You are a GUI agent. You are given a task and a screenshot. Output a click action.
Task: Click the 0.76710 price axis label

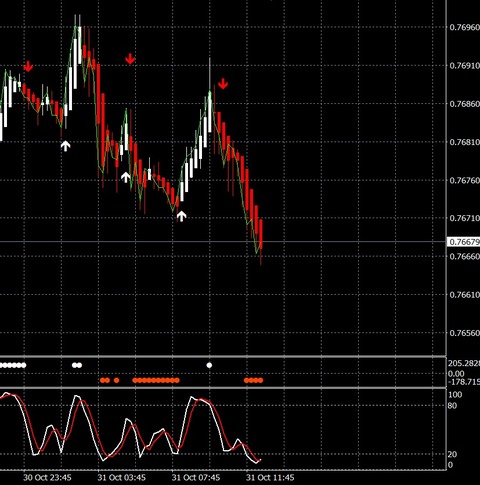click(x=465, y=218)
